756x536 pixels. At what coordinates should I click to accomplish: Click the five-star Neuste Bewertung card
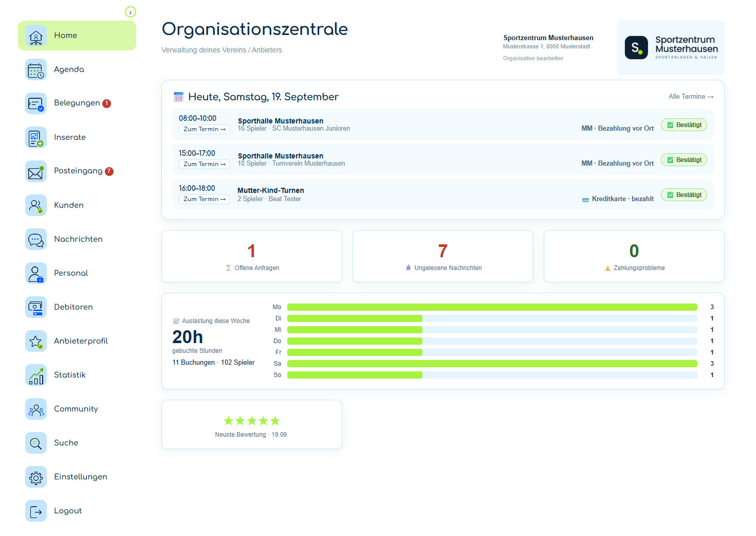click(x=252, y=424)
